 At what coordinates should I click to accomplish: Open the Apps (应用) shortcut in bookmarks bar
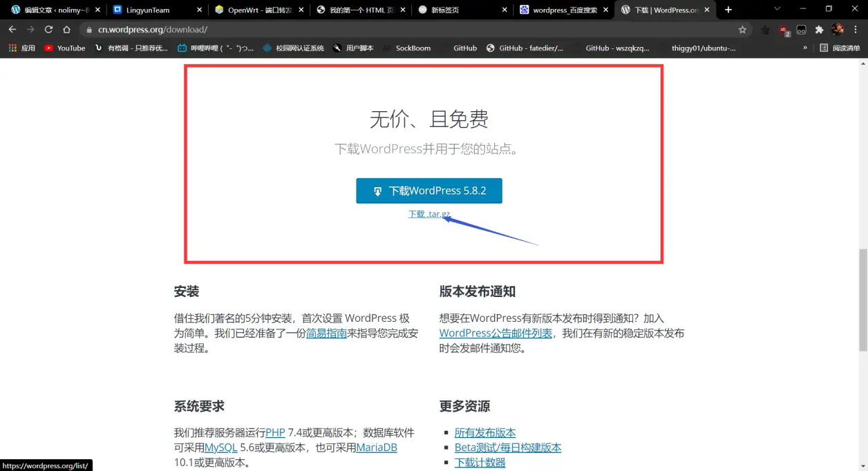[x=21, y=48]
